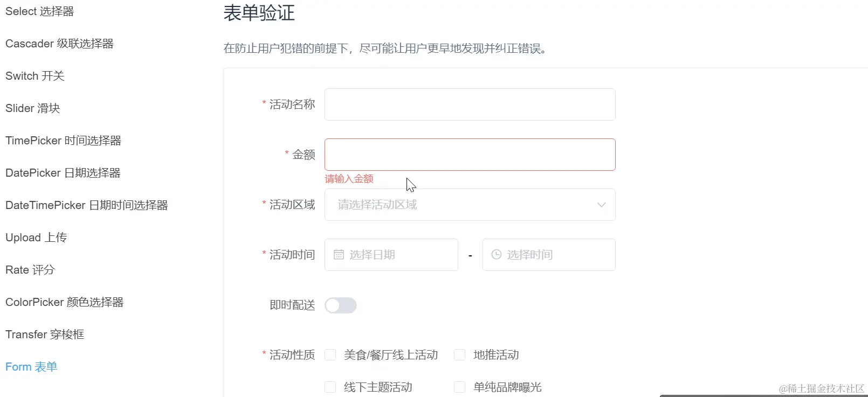Screen dimensions: 868x397
Task: Click the dropdown arrow on 活动区域 selector
Action: [x=601, y=205]
